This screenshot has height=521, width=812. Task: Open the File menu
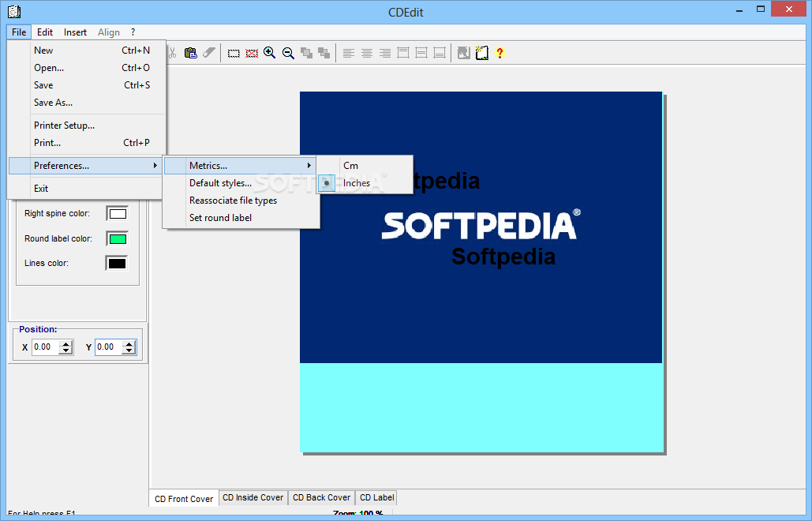19,32
